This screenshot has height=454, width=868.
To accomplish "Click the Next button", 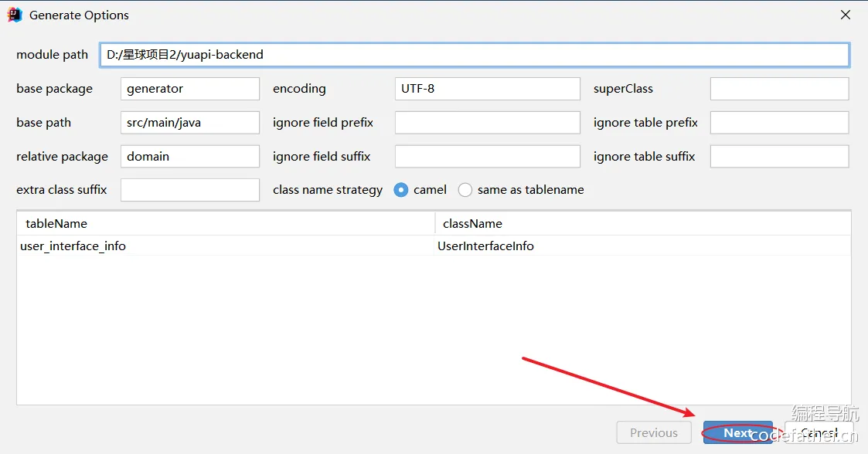I will click(738, 432).
